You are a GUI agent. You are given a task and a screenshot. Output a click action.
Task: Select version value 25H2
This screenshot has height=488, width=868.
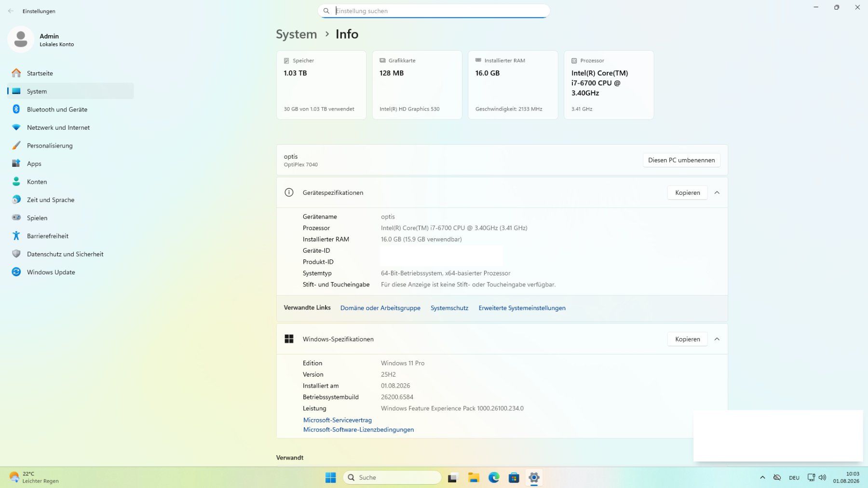388,375
